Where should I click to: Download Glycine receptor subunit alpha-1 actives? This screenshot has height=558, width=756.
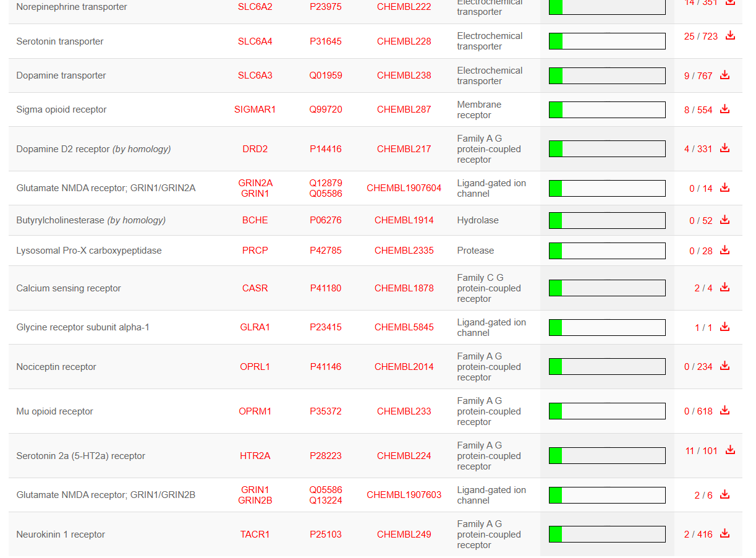724,327
